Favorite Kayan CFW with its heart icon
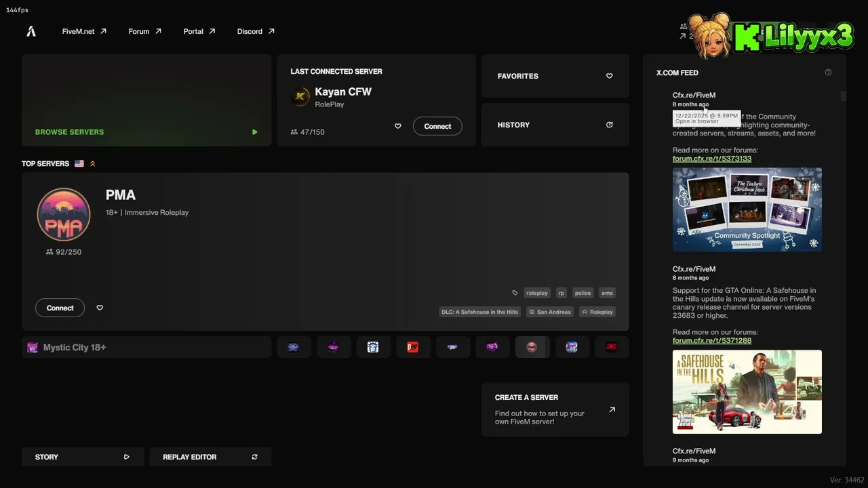Image resolution: width=868 pixels, height=488 pixels. (x=398, y=126)
